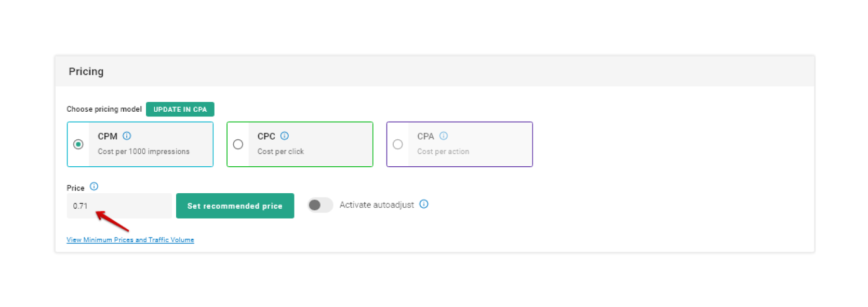This screenshot has width=868, height=307.
Task: Select the CPC radio button
Action: (x=238, y=144)
